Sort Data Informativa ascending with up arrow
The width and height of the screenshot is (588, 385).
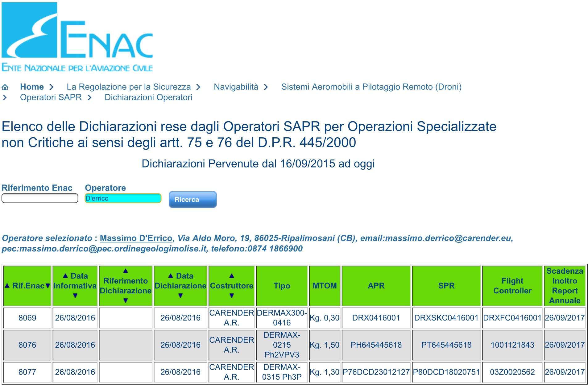(65, 276)
